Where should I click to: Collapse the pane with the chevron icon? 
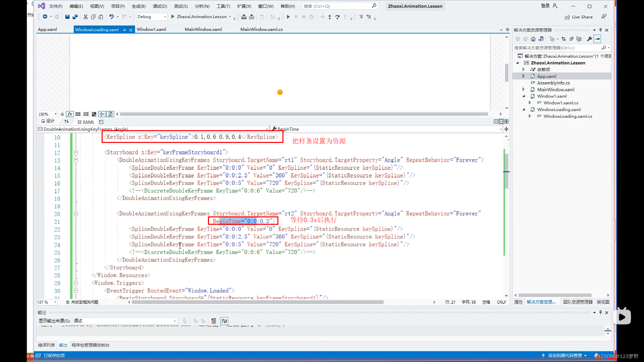tap(506, 121)
